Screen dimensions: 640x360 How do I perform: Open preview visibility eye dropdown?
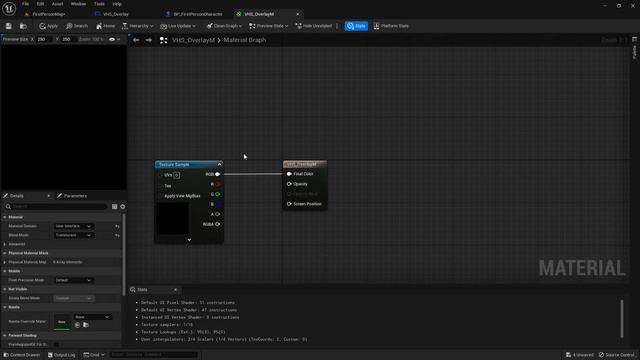tap(114, 40)
